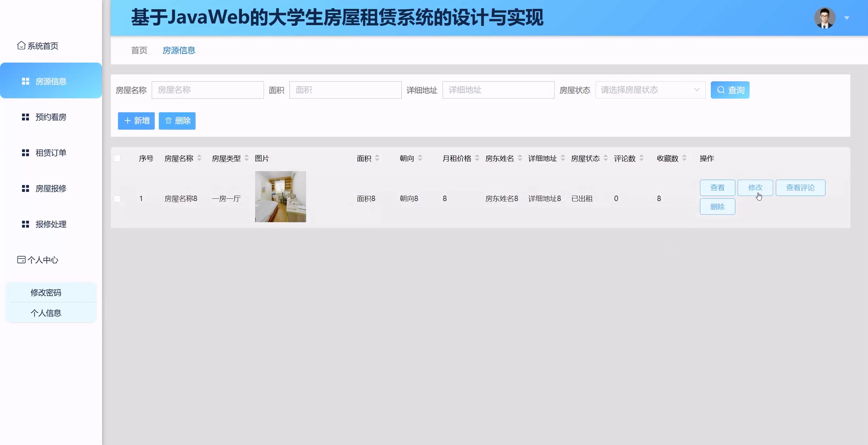Click the room photo thumbnail
The width and height of the screenshot is (868, 445).
[x=280, y=196]
